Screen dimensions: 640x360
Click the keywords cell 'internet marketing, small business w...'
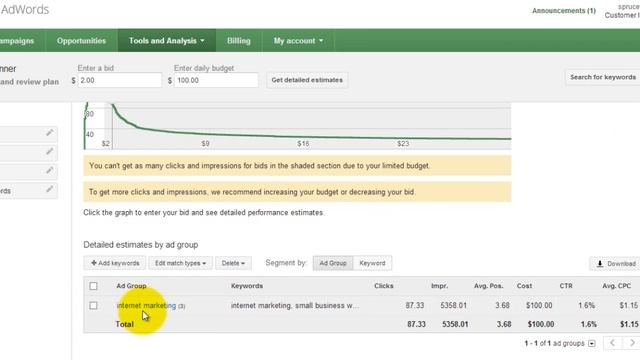(295, 305)
